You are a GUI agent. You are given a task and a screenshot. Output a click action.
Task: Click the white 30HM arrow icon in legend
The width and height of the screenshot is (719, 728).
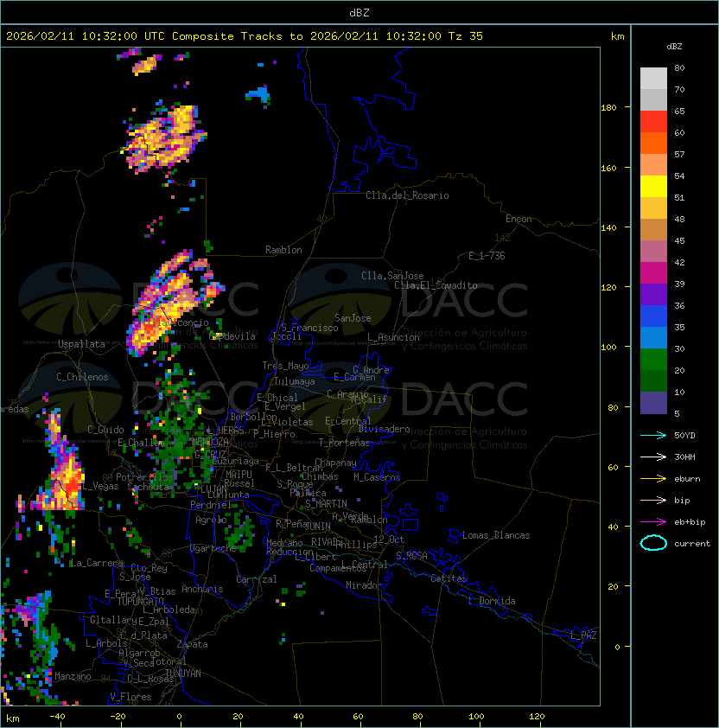click(x=653, y=457)
